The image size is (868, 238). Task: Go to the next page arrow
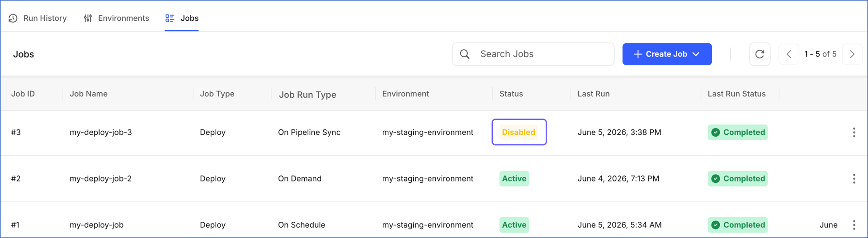coord(852,54)
